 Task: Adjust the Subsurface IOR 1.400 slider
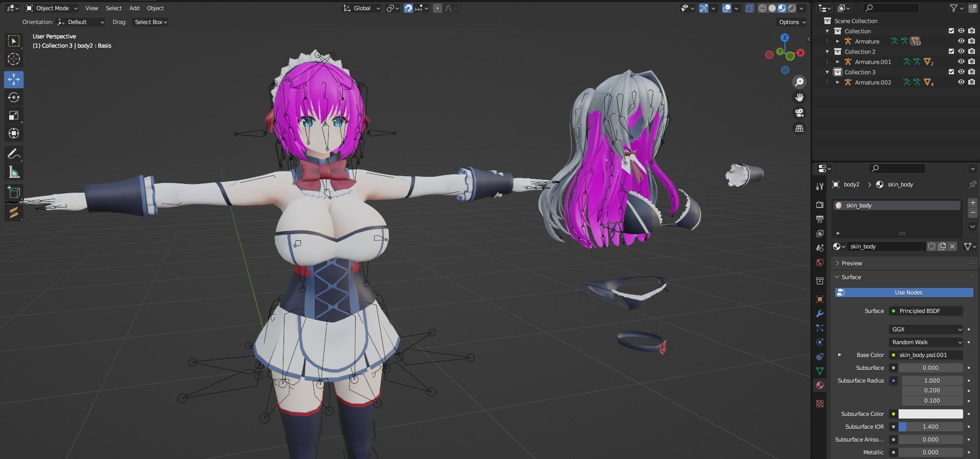(931, 427)
